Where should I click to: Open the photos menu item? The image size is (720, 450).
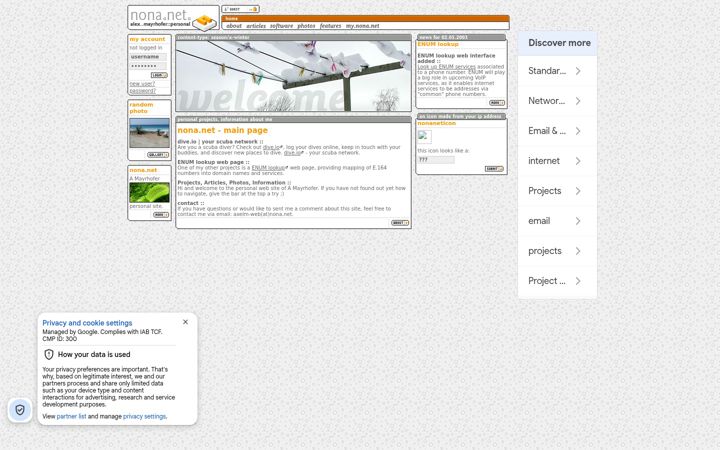point(306,26)
